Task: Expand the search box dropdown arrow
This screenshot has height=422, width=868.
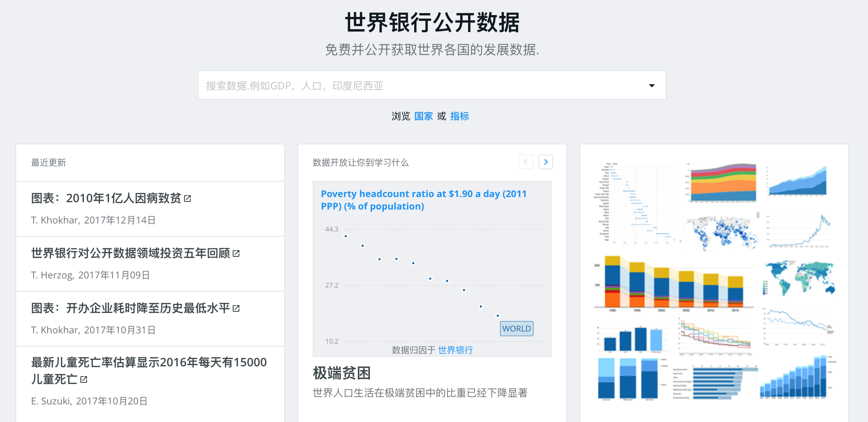Action: click(x=652, y=85)
